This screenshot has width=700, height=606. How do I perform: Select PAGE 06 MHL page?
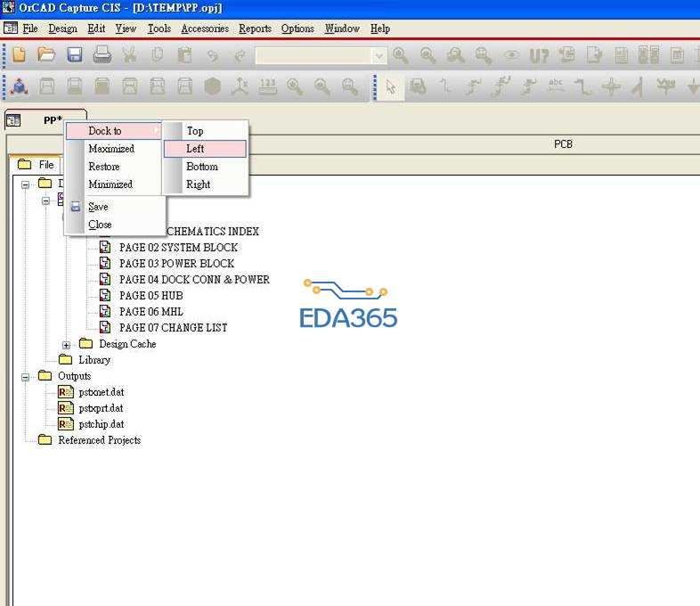(x=151, y=312)
